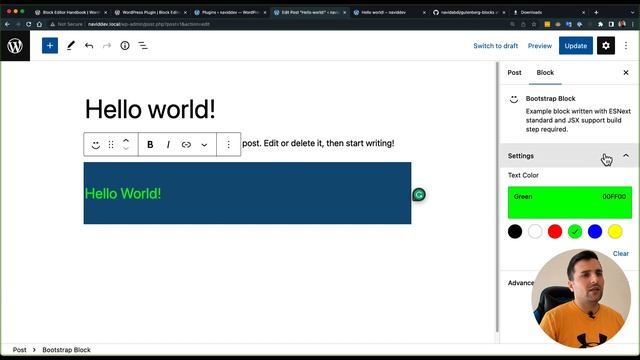The image size is (640, 360).
Task: Select the pencil Tools icon
Action: coord(71,46)
